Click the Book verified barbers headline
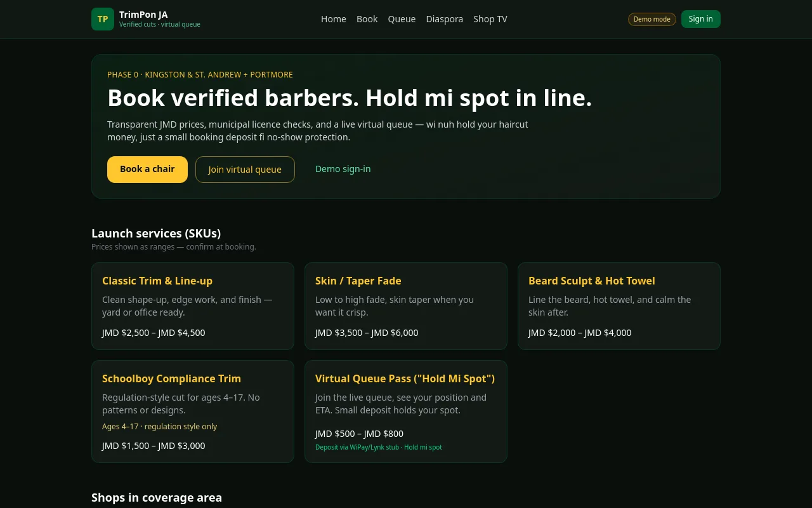This screenshot has width=812, height=508. point(350,98)
